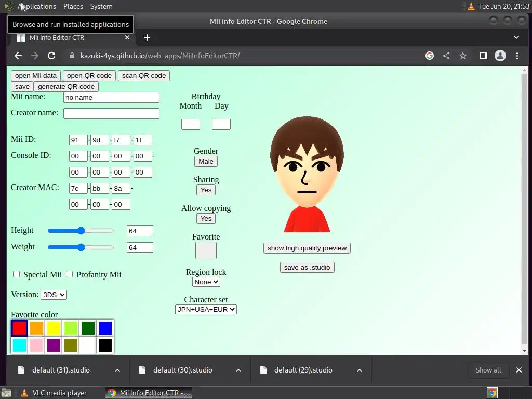The width and height of the screenshot is (532, 399).
Task: Select the Mii Info Editor CTR tab
Action: point(72,37)
